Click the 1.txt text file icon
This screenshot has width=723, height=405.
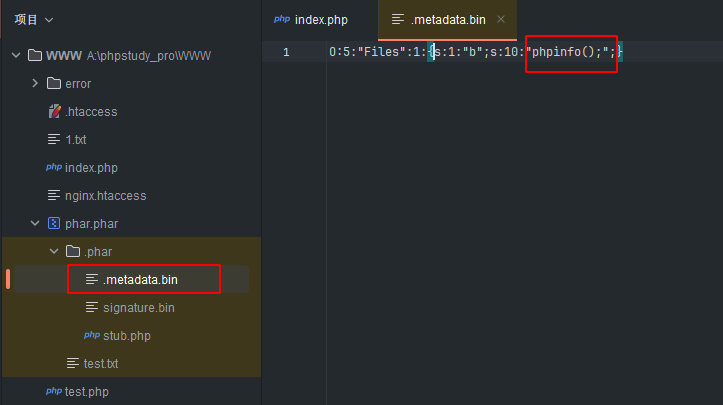point(54,139)
